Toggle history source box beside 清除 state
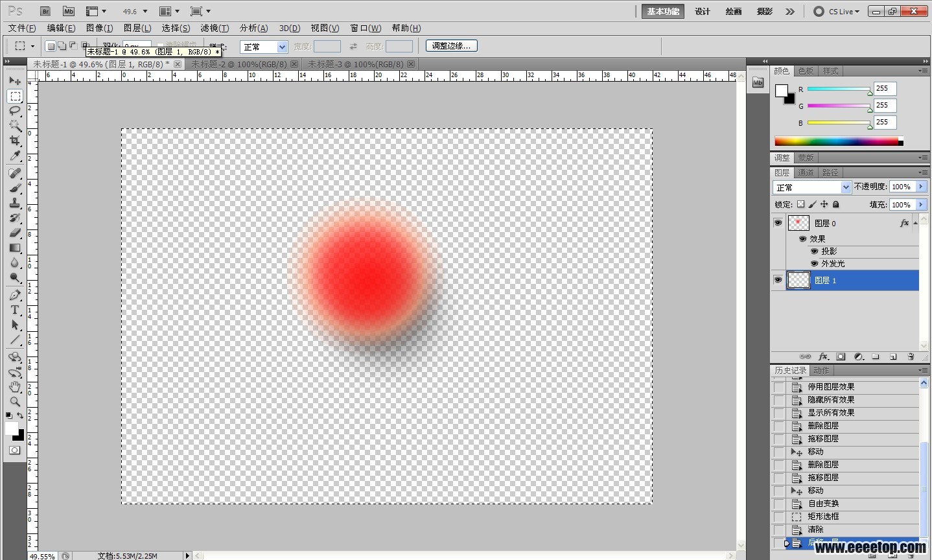The width and height of the screenshot is (932, 560). click(779, 530)
